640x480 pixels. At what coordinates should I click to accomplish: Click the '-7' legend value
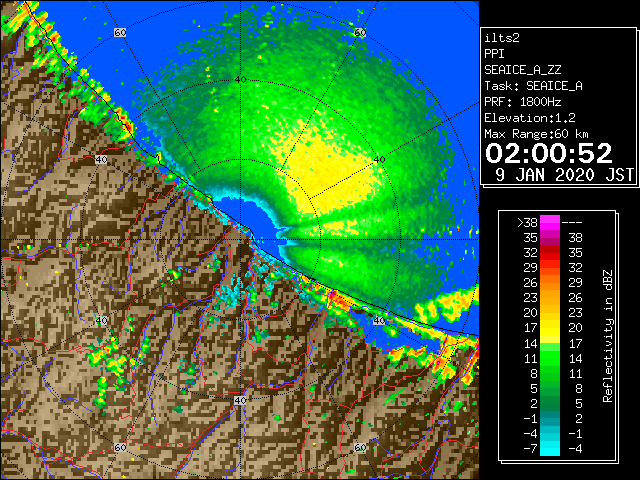(x=530, y=449)
